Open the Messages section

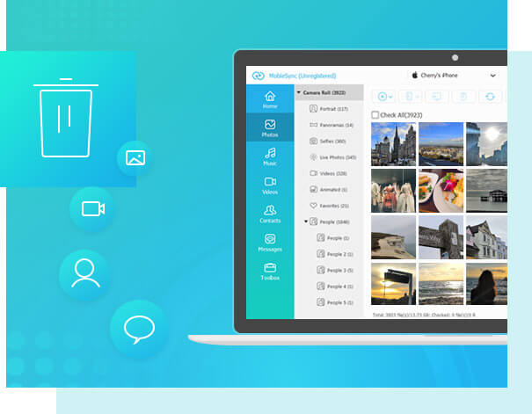[270, 243]
